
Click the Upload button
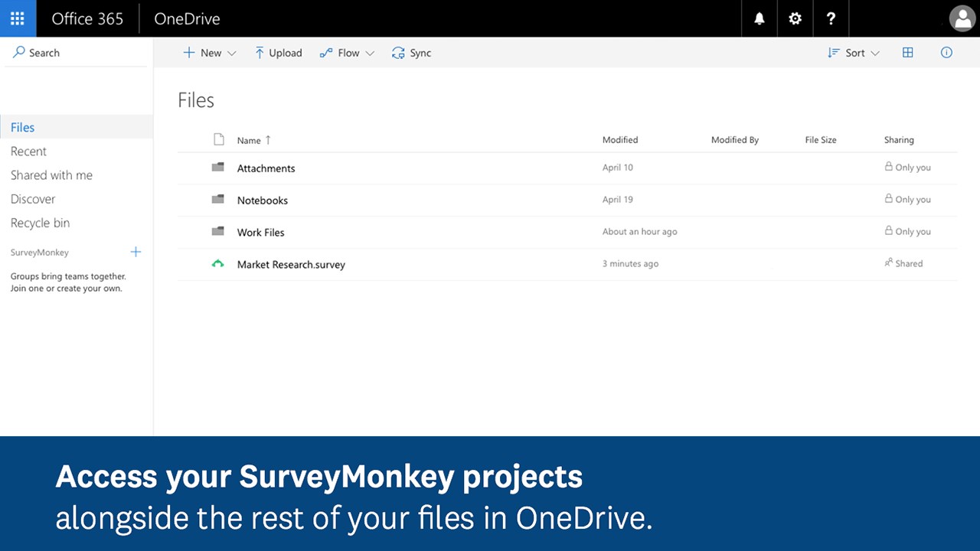(278, 53)
